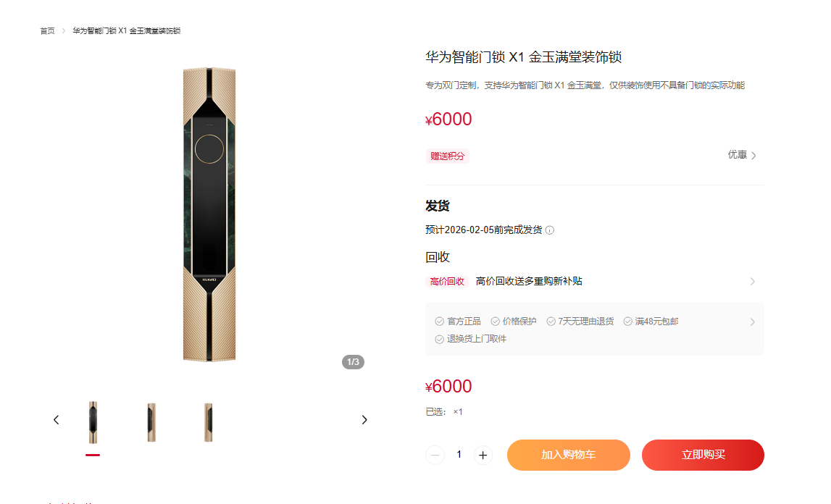Decrease quantity with the minus button
Image resolution: width=831 pixels, height=504 pixels.
(435, 455)
